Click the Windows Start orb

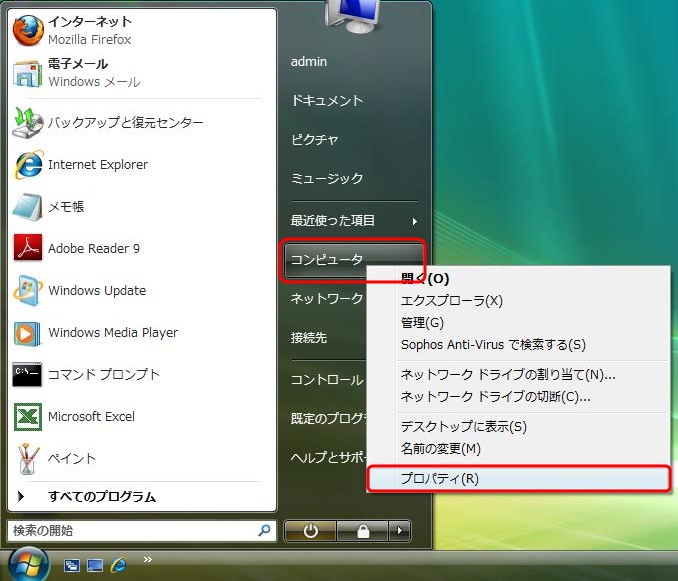tap(28, 565)
